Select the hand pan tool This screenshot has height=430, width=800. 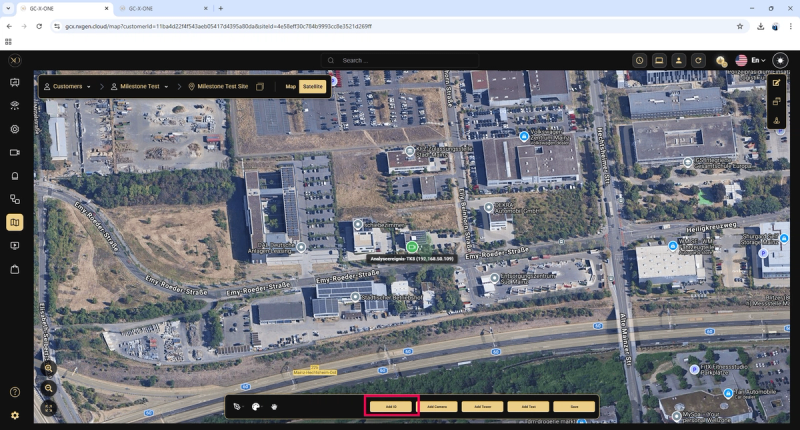(274, 407)
